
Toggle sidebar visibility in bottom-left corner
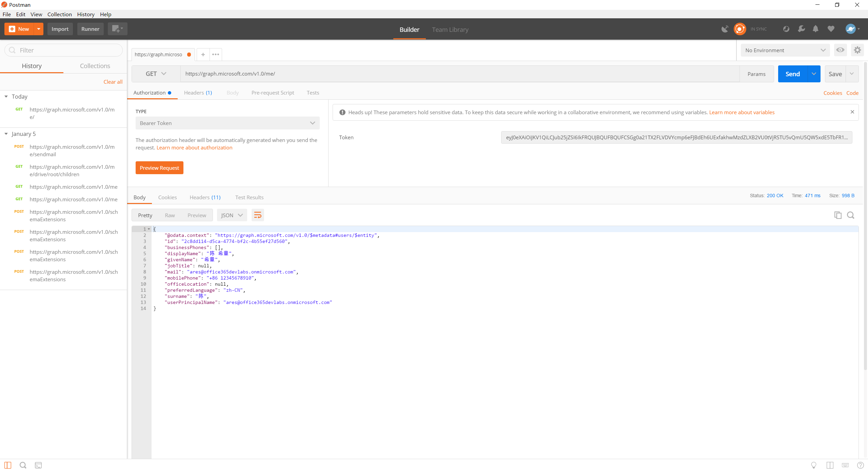(x=8, y=465)
